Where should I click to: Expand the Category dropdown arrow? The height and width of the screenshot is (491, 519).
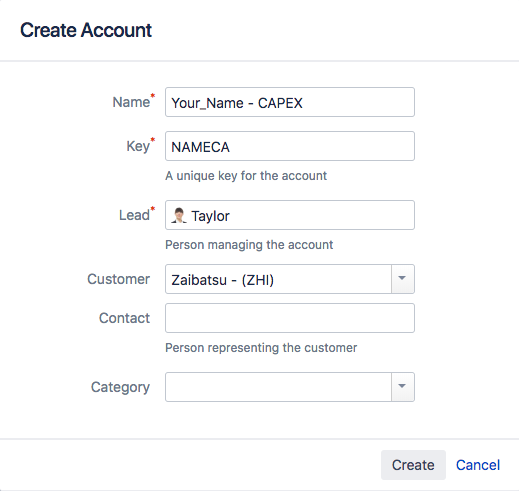click(x=403, y=387)
